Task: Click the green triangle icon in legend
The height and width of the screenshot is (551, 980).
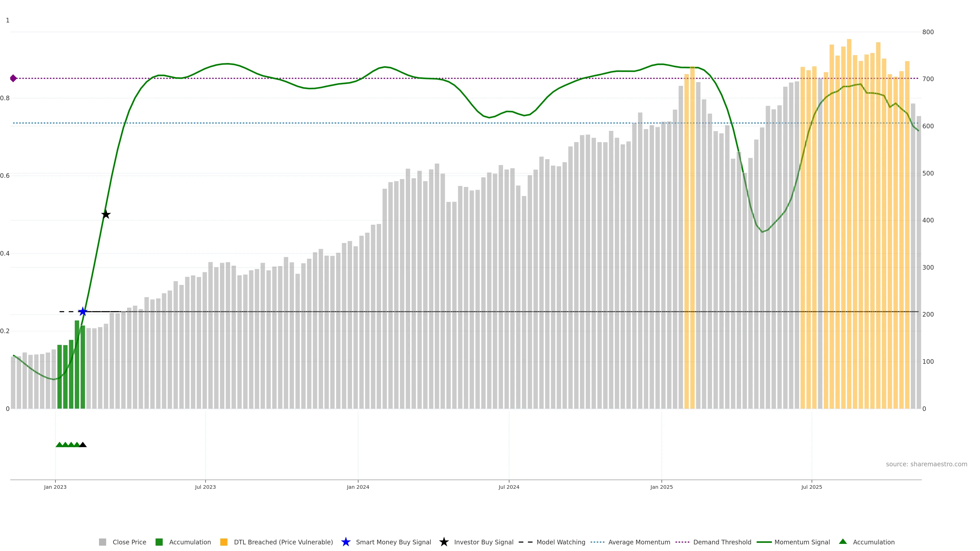Action: (x=843, y=542)
